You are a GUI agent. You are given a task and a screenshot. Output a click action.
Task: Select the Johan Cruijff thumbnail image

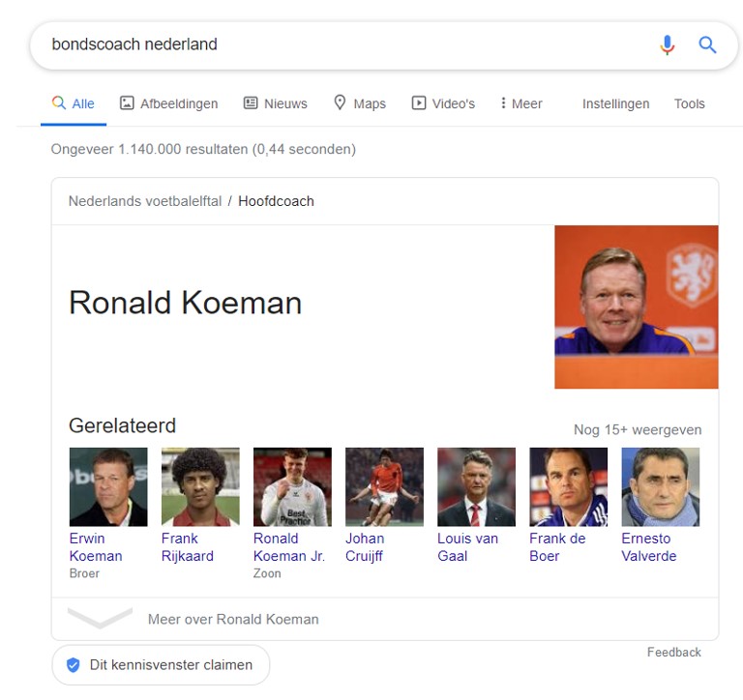(384, 486)
